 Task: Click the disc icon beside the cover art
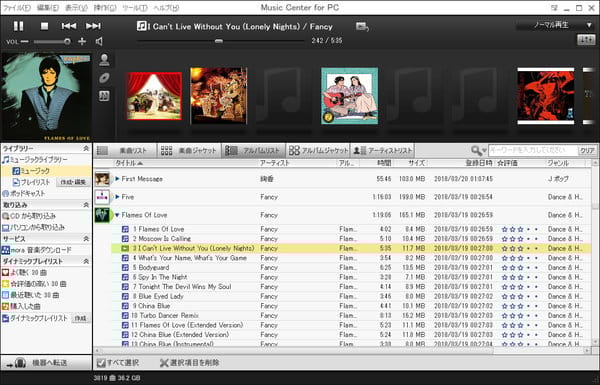(x=104, y=78)
